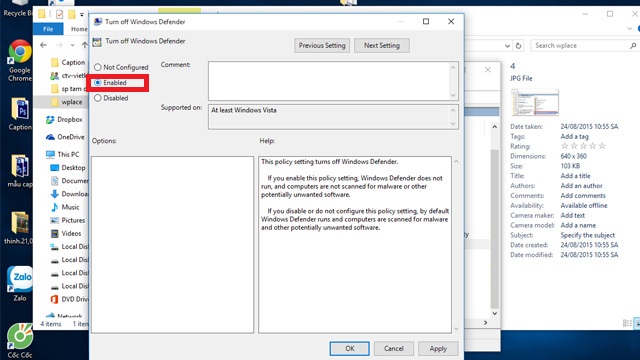Click Specify the subject field
This screenshot has width=640, height=360.
click(587, 235)
